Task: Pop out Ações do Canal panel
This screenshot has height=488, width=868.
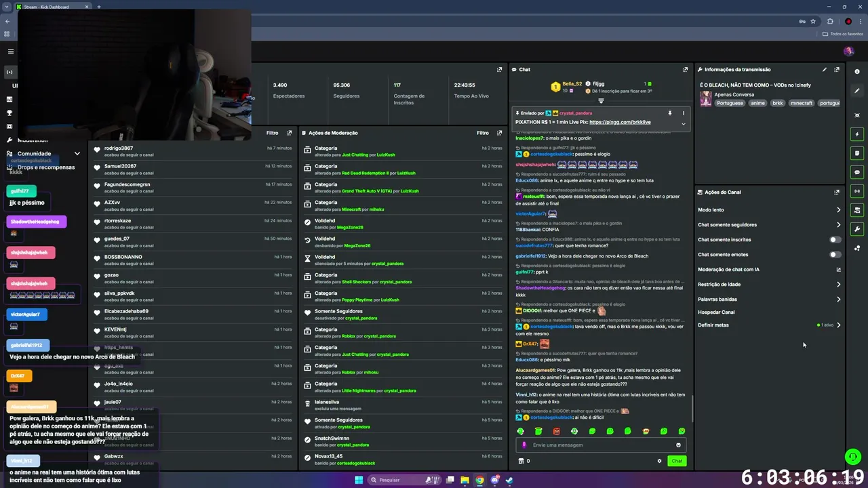Action: click(837, 192)
